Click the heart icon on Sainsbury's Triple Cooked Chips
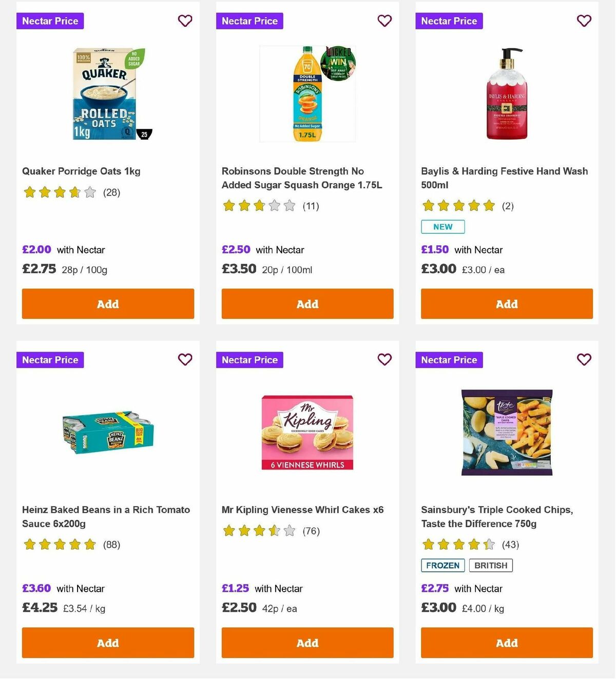The image size is (616, 679). [x=584, y=360]
